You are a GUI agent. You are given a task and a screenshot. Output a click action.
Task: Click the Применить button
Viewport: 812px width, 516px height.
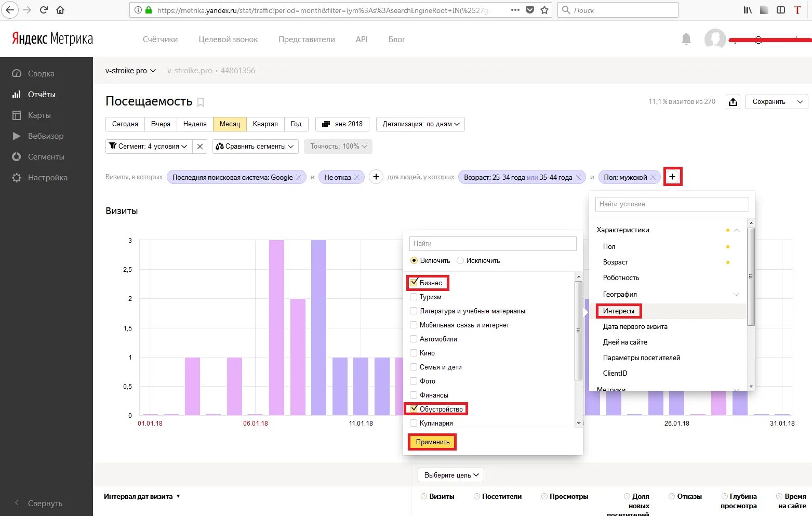click(x=432, y=442)
